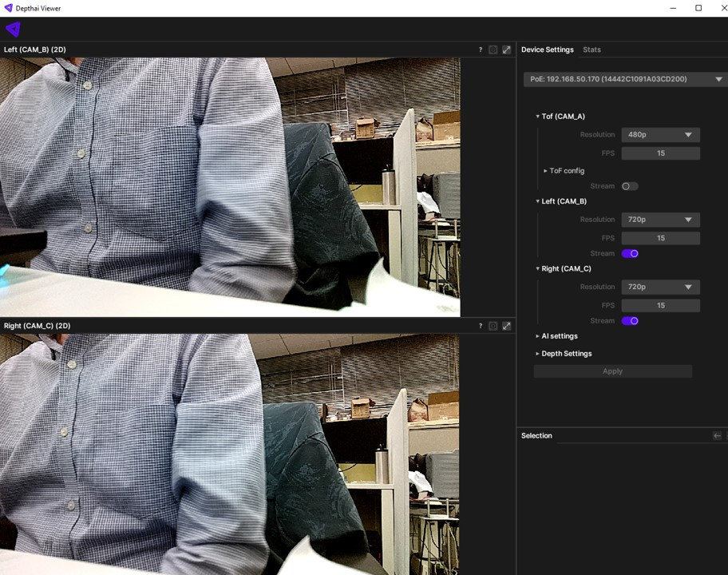Expand the ToF config section
This screenshot has height=575, width=728.
point(566,171)
